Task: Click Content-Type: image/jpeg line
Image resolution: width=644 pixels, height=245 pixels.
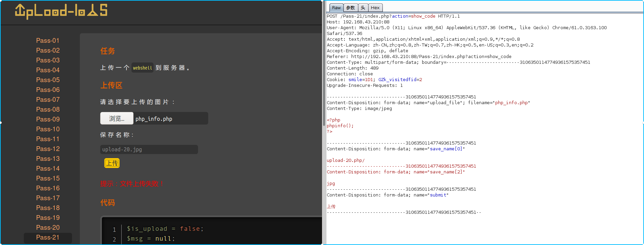Action: tap(359, 109)
